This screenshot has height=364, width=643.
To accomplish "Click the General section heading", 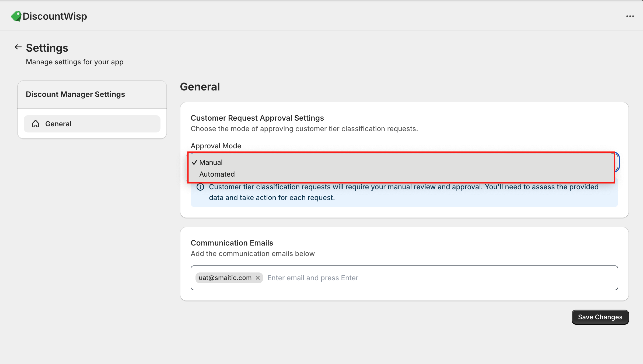I will (x=200, y=87).
